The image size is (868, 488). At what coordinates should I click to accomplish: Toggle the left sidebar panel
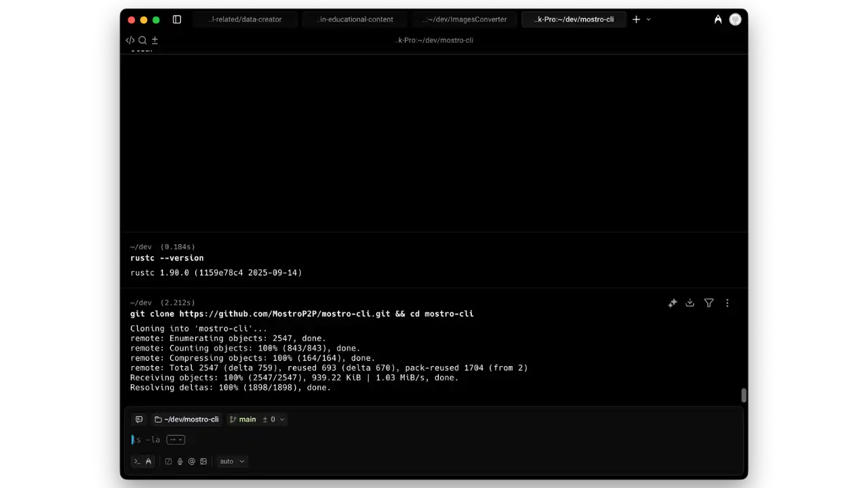coord(177,20)
